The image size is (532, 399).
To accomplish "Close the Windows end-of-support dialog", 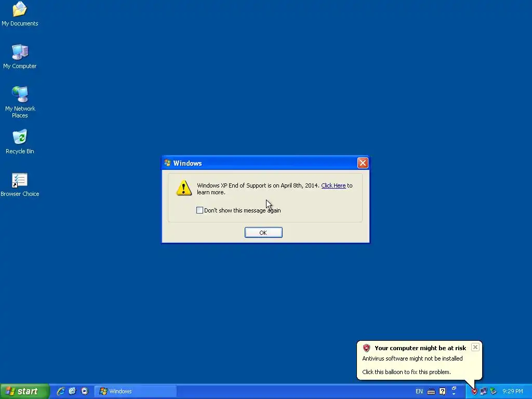I will (x=363, y=163).
